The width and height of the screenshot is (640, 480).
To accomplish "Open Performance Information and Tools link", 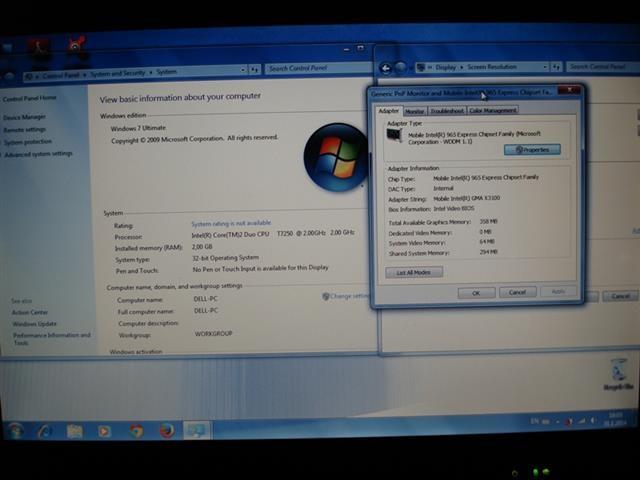I will [x=52, y=339].
